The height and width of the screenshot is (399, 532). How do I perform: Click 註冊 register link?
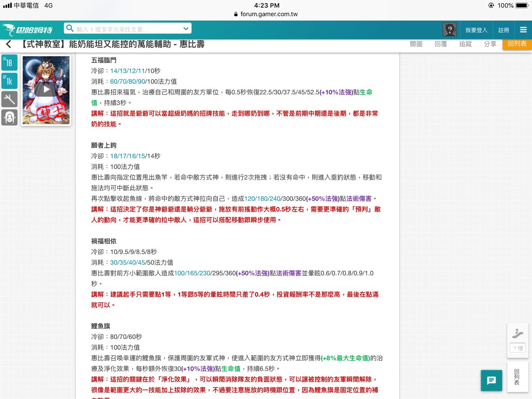504,30
